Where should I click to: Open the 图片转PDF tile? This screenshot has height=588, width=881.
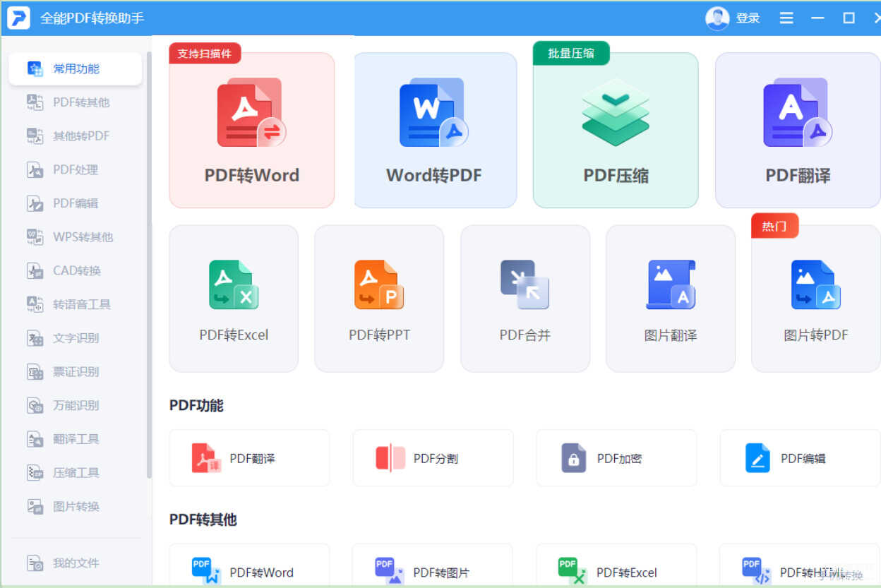pyautogui.click(x=815, y=299)
